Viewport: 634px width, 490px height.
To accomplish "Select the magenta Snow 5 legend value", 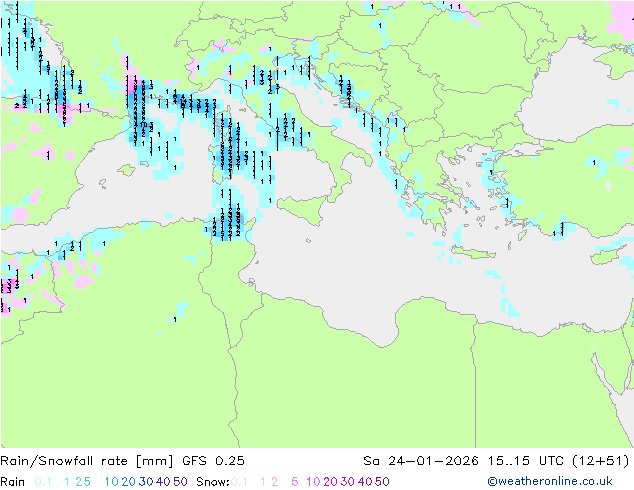I will tap(294, 482).
